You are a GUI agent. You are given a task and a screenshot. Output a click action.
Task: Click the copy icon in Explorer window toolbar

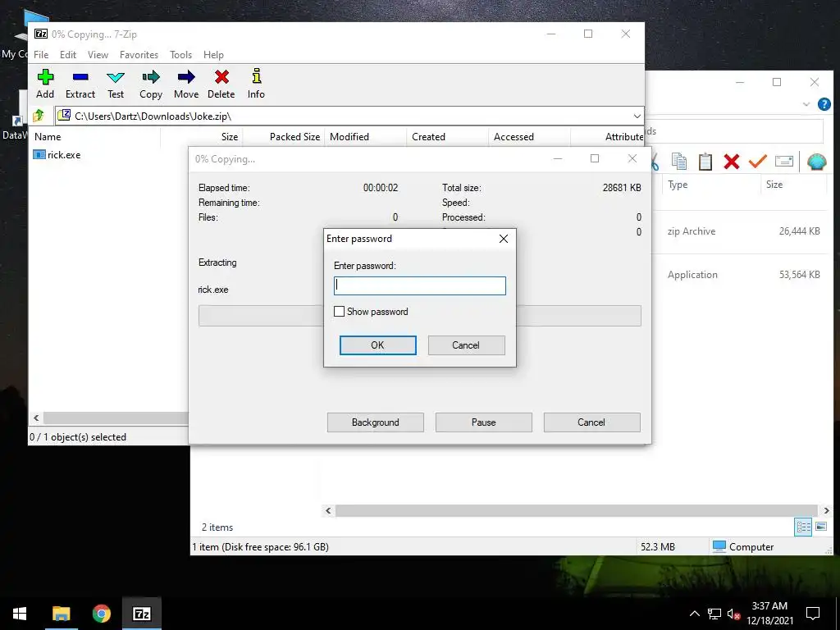click(678, 162)
